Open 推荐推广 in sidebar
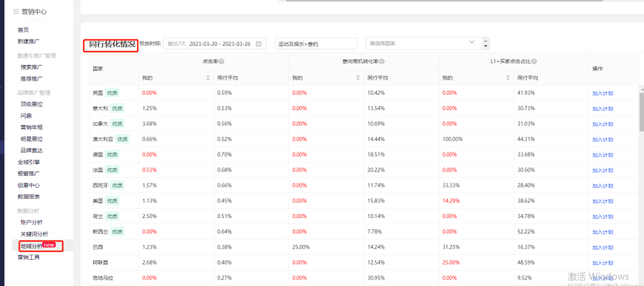Viewport: 644px width, 286px height. [x=32, y=79]
